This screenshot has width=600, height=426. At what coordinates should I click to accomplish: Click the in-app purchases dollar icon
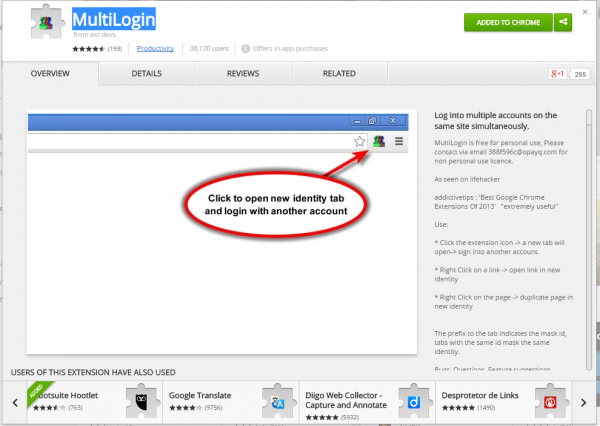246,49
